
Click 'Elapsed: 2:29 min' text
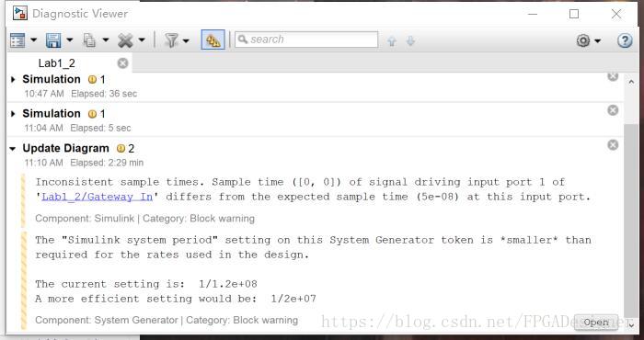pyautogui.click(x=107, y=163)
